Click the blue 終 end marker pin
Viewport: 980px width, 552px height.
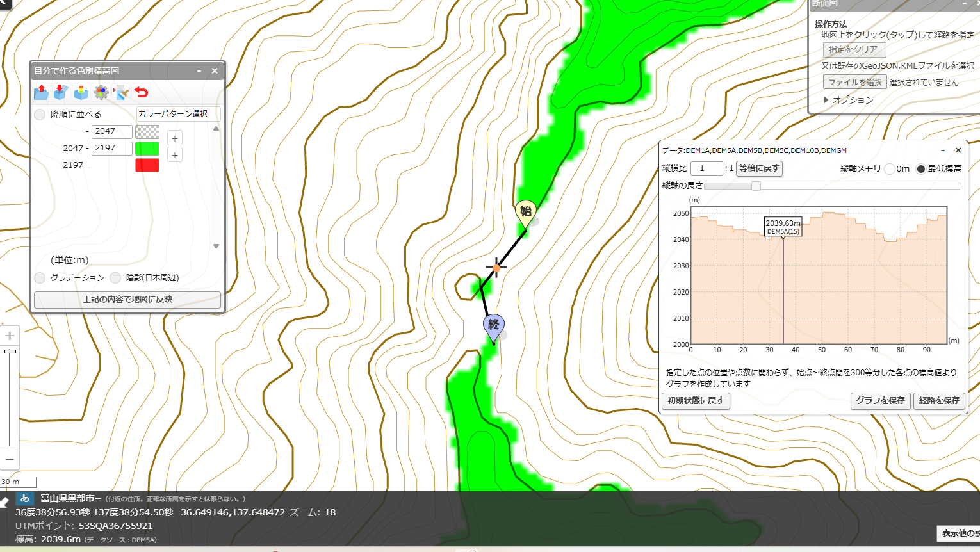(493, 326)
